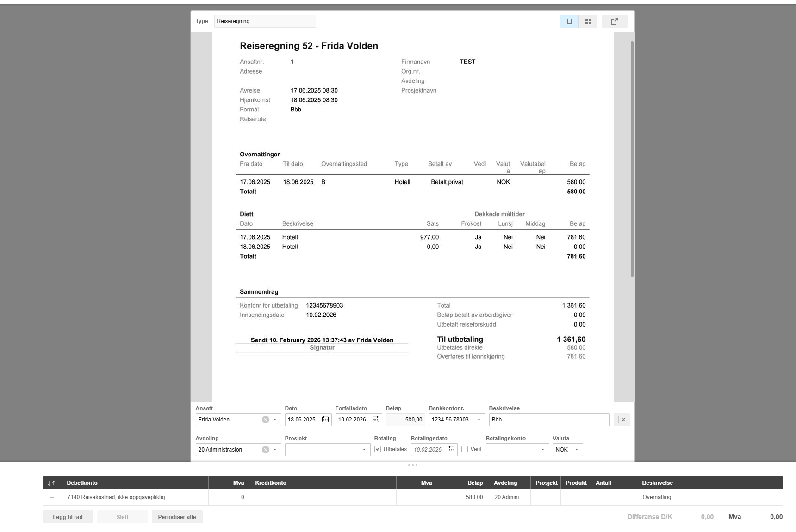This screenshot has height=532, width=796.
Task: Click the title Reiseregning 52 - Frida Volden
Action: coord(309,46)
